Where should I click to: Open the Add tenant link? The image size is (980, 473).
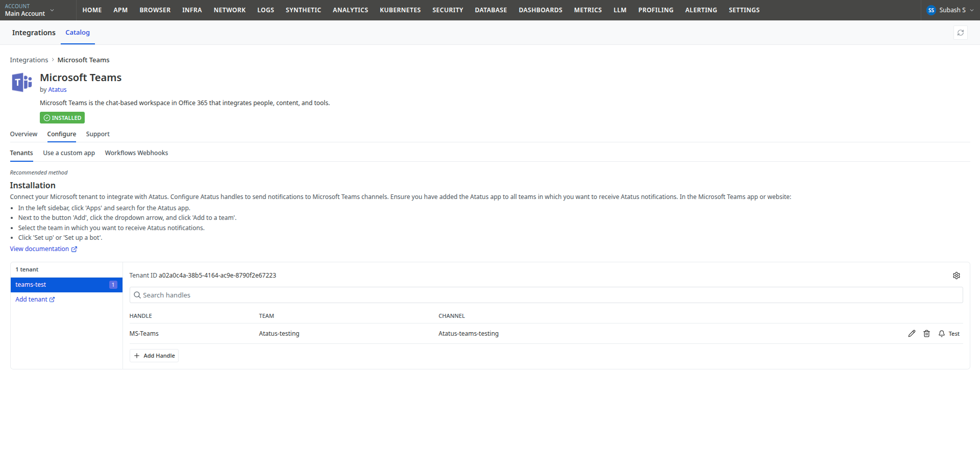click(35, 300)
